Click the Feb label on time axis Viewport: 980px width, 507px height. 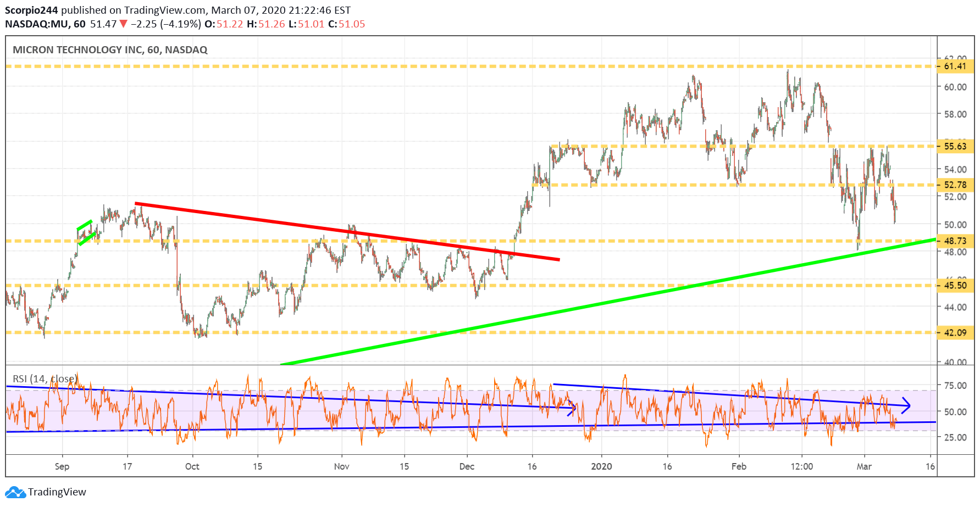(739, 466)
